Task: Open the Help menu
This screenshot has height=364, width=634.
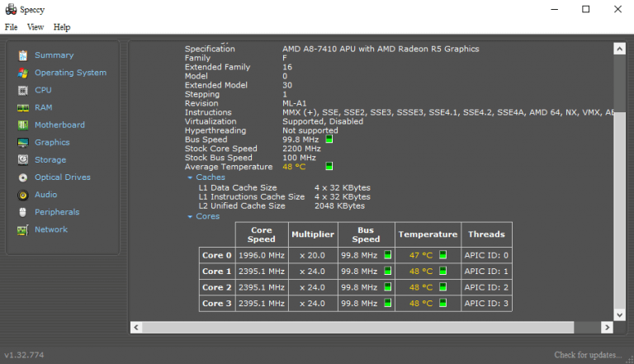Action: pos(62,27)
